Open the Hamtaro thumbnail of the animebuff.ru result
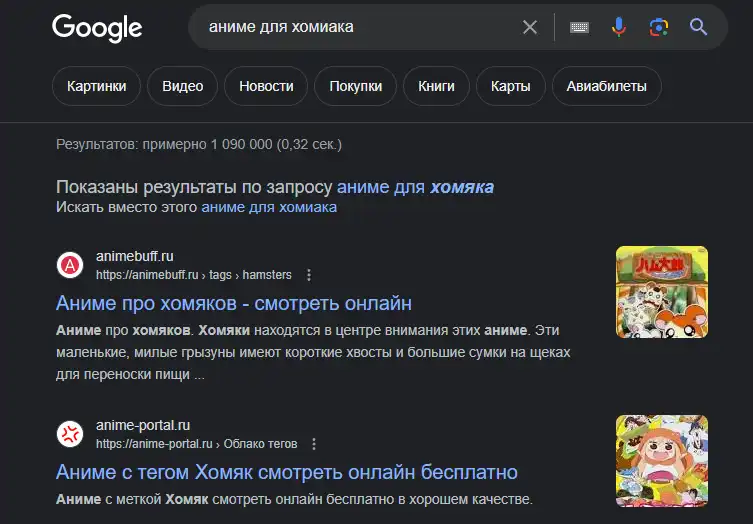753x524 pixels. point(662,292)
